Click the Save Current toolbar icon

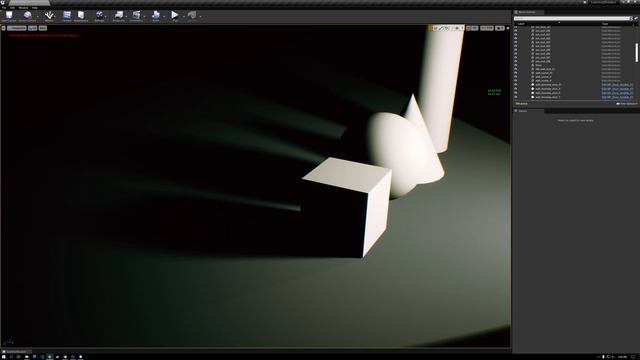(9, 16)
